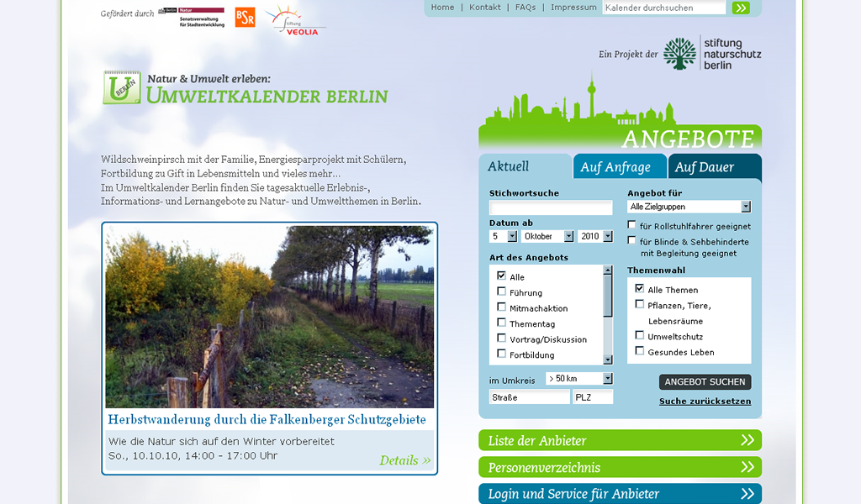
Task: Focus the Straße input field
Action: tap(530, 397)
